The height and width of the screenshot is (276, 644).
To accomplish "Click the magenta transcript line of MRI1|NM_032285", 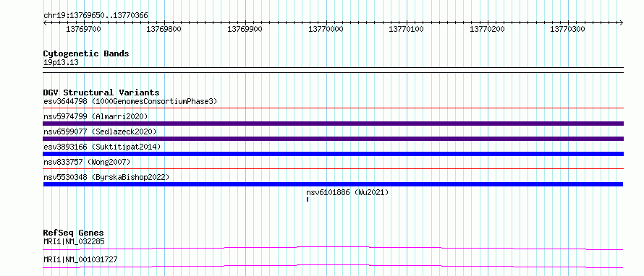I will click(x=333, y=248).
